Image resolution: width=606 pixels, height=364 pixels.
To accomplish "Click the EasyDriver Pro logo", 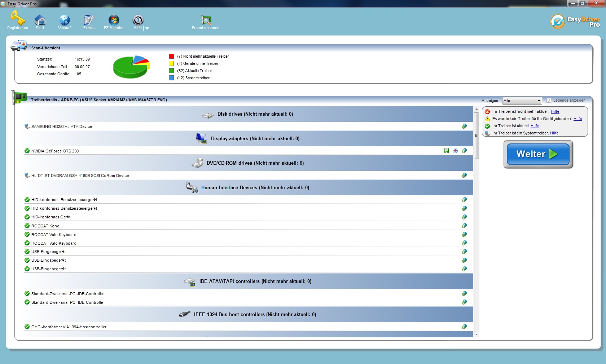I will point(575,21).
